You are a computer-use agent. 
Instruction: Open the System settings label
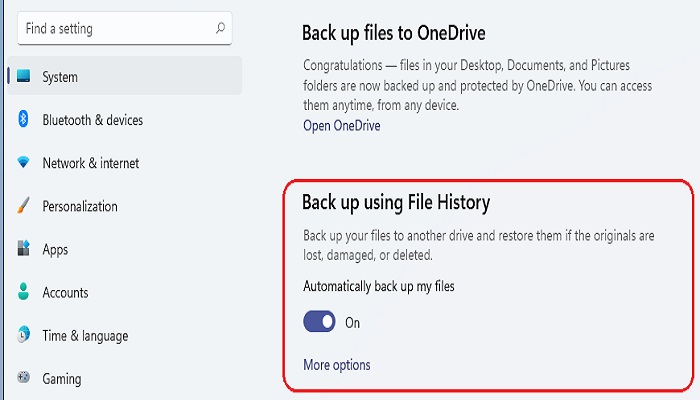point(60,77)
